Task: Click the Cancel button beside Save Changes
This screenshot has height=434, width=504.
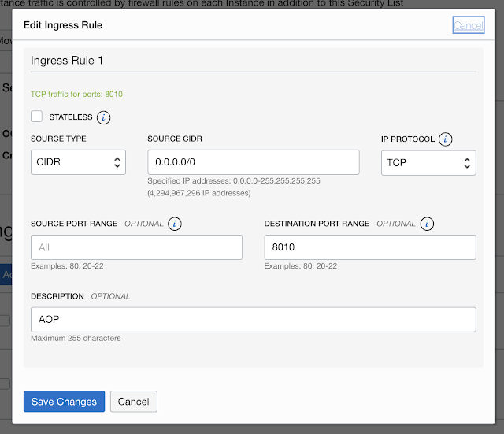Action: click(x=134, y=401)
